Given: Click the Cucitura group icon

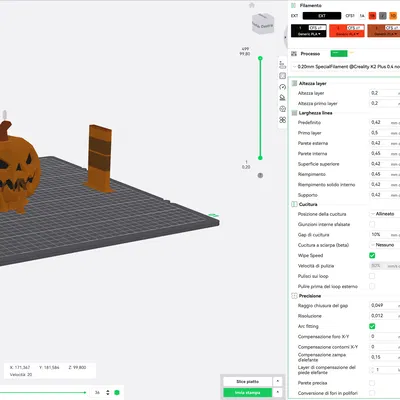Looking at the screenshot, I should tap(294, 204).
